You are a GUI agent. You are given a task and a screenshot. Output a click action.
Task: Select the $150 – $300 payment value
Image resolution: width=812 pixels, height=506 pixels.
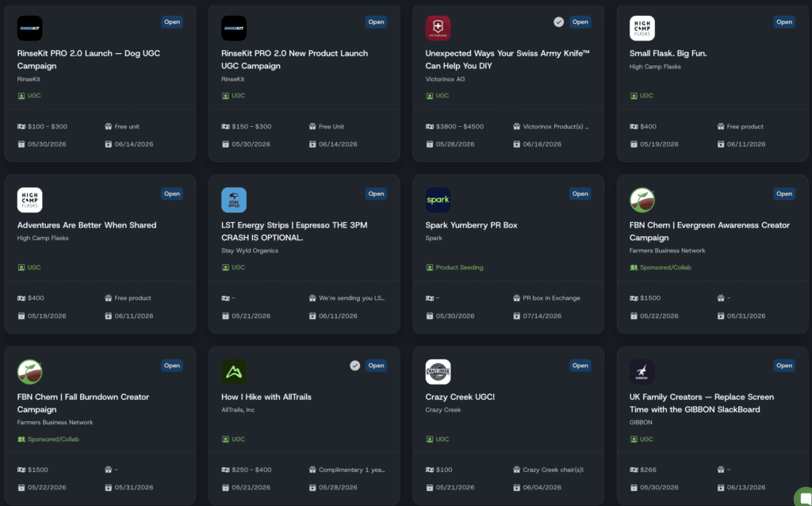[251, 126]
